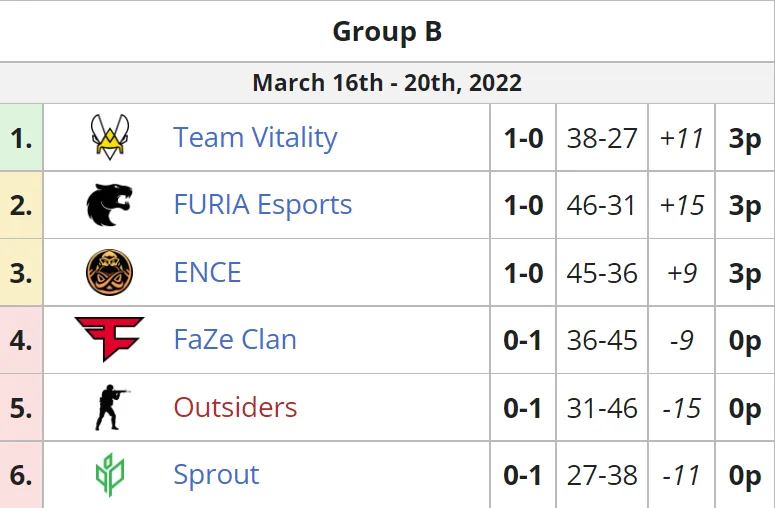Click the green Sprout logo

click(110, 475)
